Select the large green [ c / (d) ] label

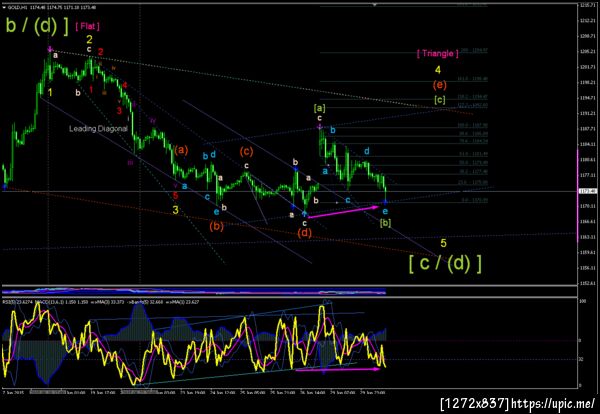pos(445,264)
